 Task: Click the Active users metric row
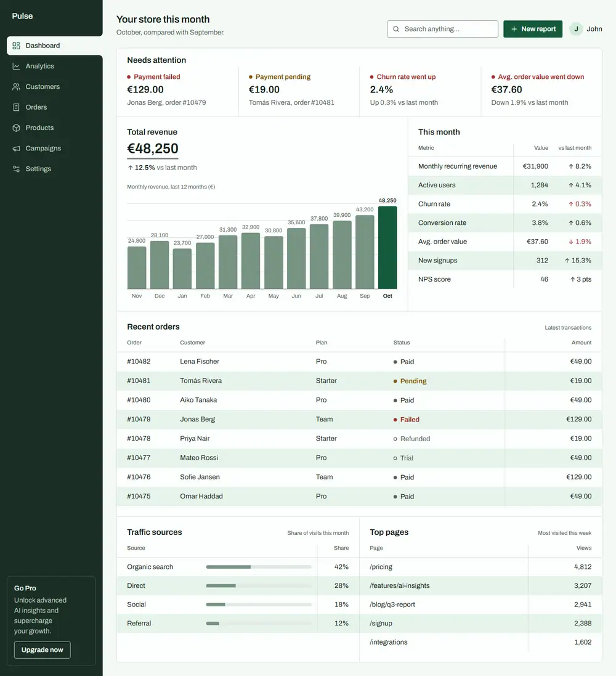coord(505,185)
